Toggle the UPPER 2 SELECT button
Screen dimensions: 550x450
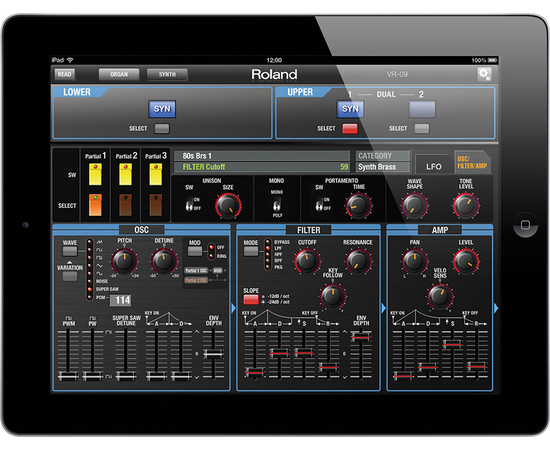pyautogui.click(x=422, y=128)
